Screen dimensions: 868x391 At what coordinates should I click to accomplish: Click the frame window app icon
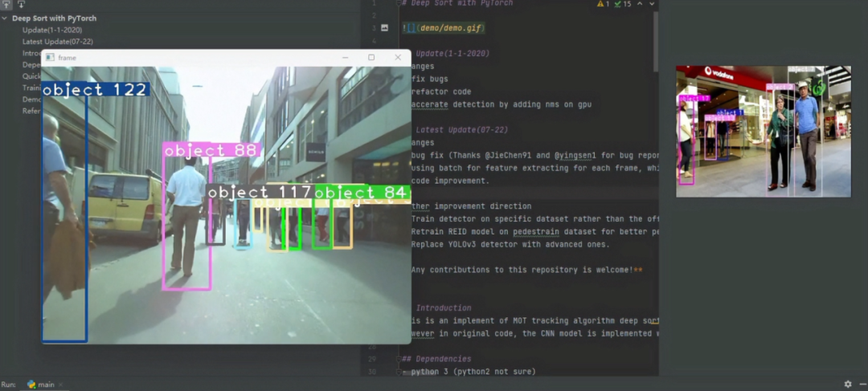pyautogui.click(x=51, y=58)
